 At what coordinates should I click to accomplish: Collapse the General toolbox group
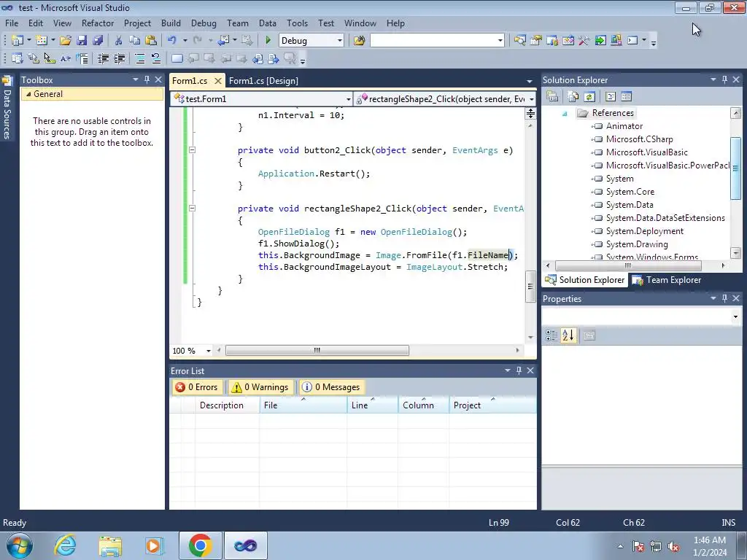pos(28,94)
